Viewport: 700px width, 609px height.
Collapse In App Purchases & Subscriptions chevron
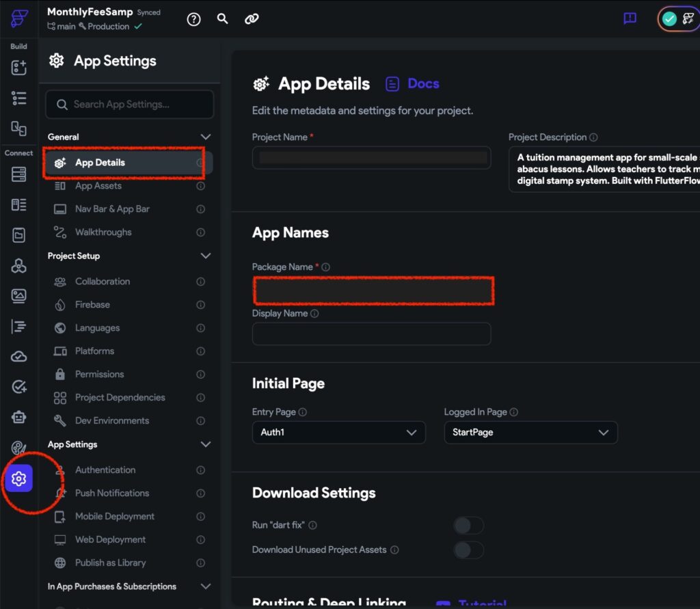(x=205, y=586)
